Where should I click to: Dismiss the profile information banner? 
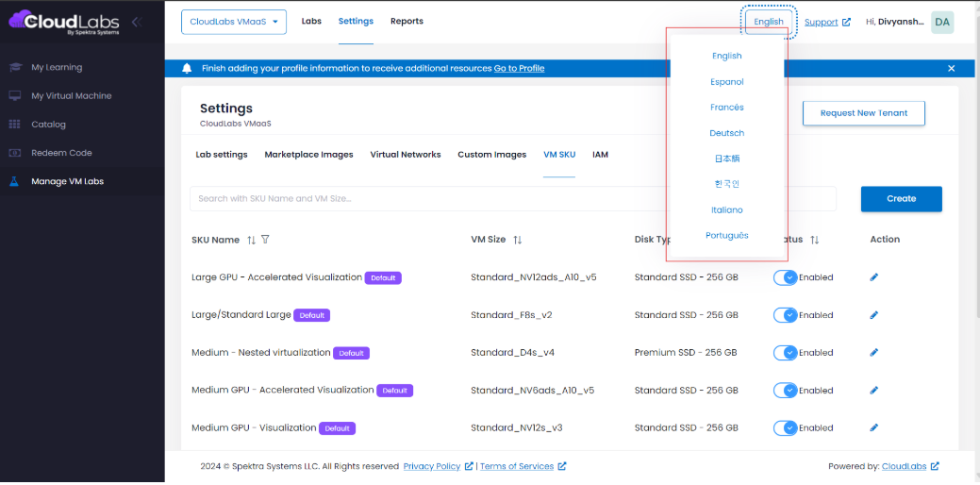(952, 68)
